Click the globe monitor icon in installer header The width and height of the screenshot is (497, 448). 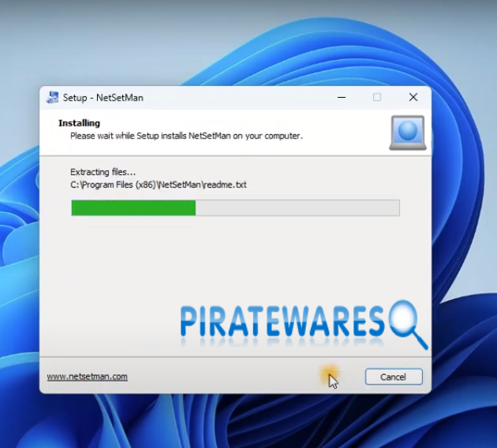pyautogui.click(x=407, y=133)
